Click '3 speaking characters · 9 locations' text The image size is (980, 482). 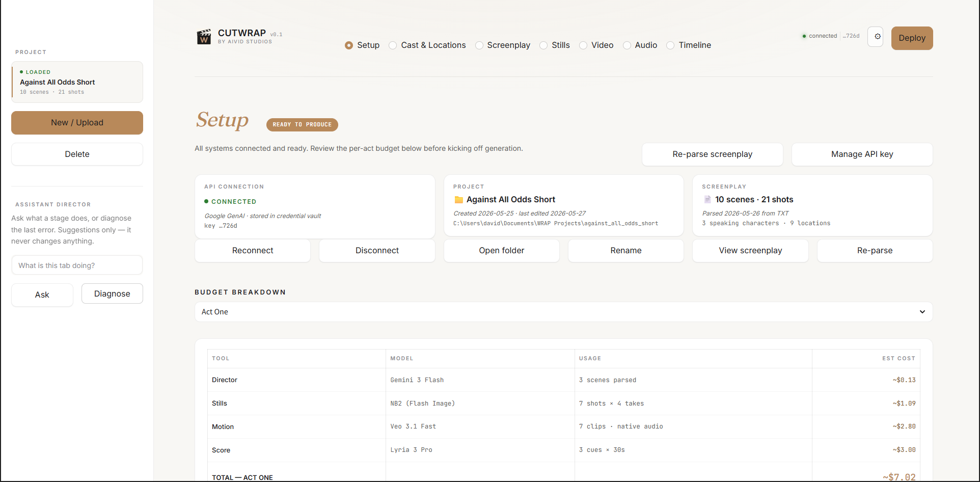[766, 224]
